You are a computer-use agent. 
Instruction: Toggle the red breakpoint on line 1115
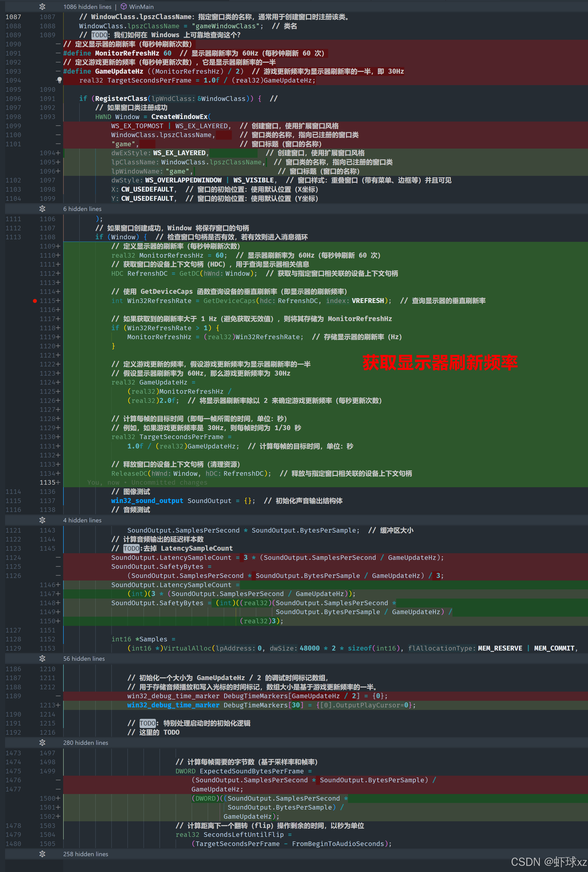(x=35, y=301)
